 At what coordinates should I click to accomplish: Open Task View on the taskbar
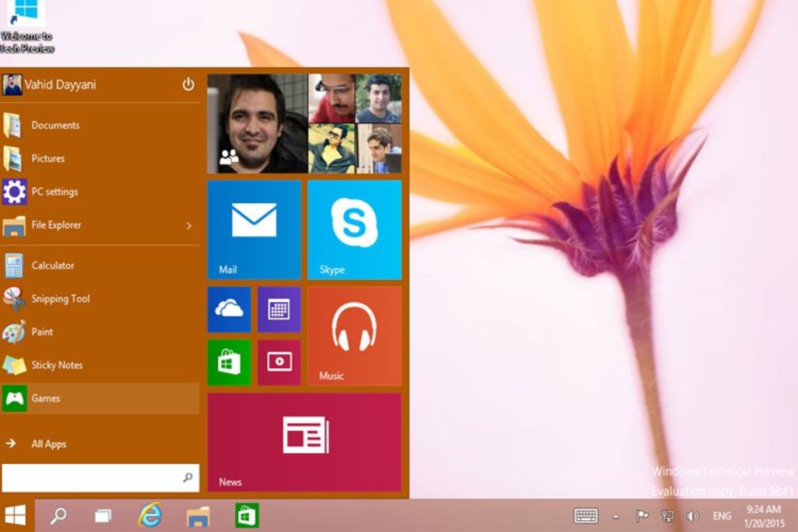tap(103, 516)
